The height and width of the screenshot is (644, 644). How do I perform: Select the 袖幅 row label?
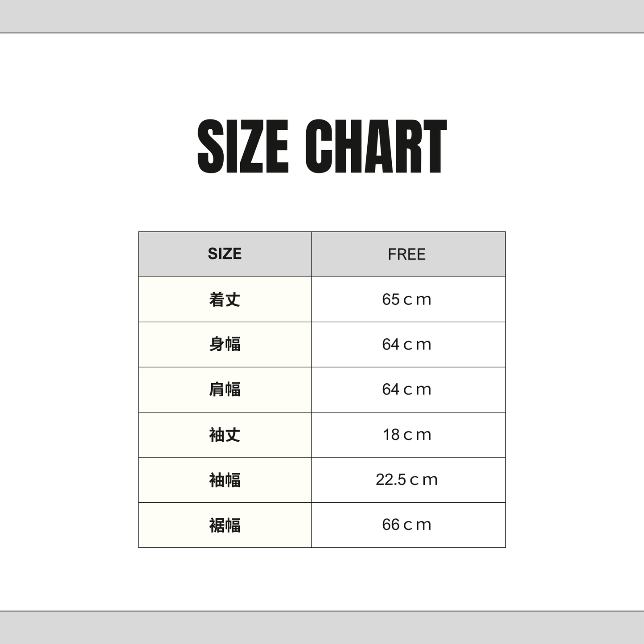pos(225,480)
